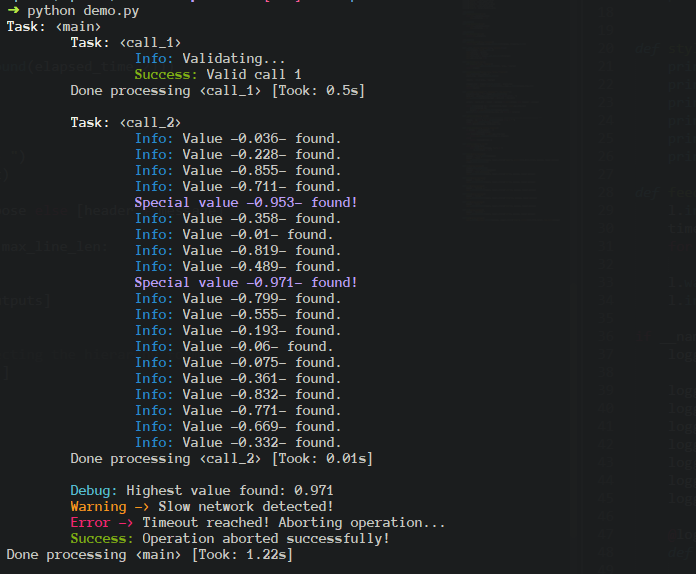Viewport: 696px width, 574px height.
Task: Click the purple 'Special value -0.971- found!' line
Action: coord(246,282)
